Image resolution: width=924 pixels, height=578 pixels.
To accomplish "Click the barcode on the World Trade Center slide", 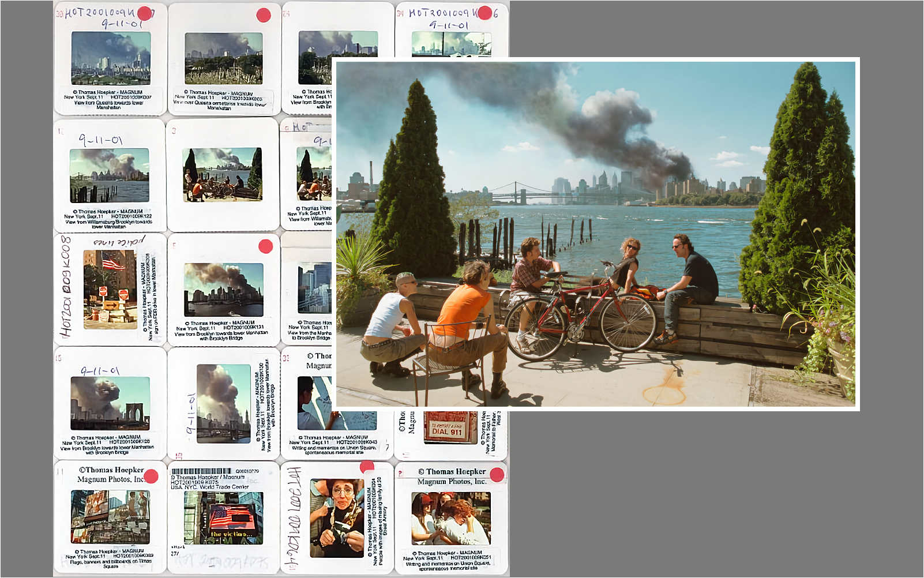I will (x=202, y=471).
